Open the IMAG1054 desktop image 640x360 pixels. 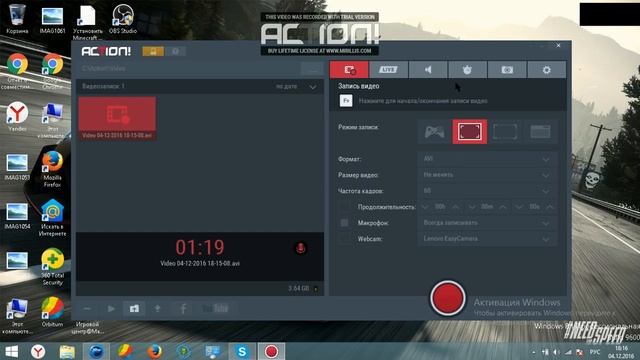pyautogui.click(x=17, y=216)
